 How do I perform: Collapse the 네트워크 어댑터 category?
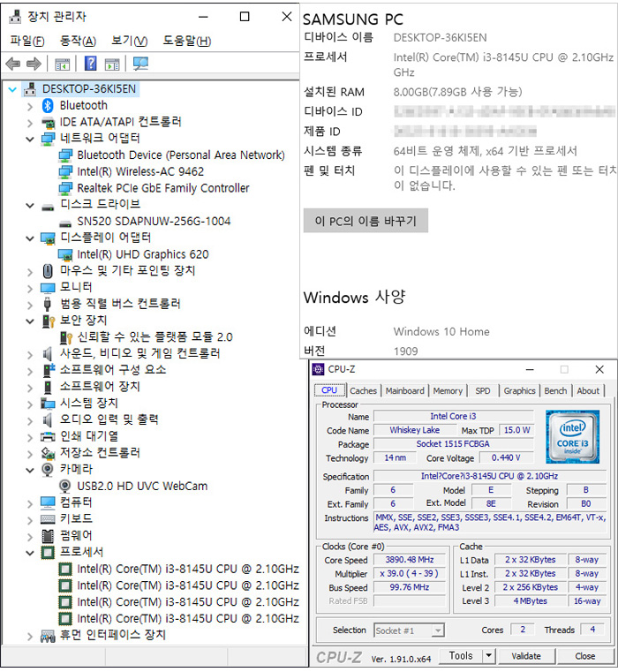click(29, 139)
